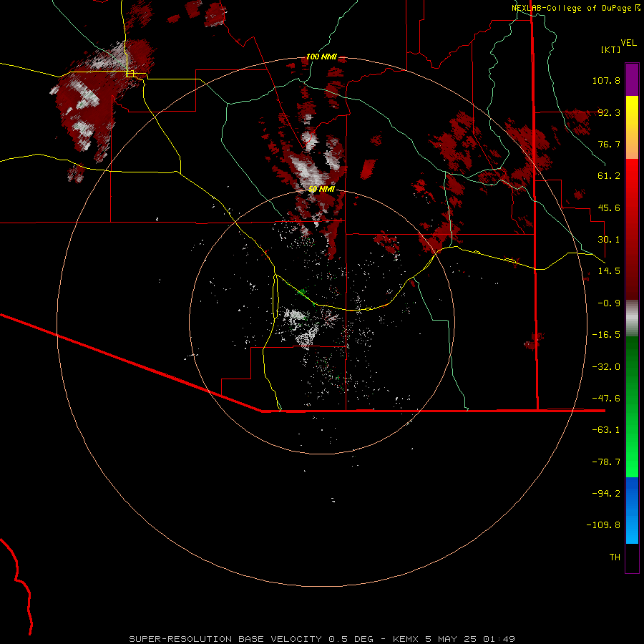Click the -0.9 velocity scale value
Image resolution: width=644 pixels, height=644 pixels.
[x=609, y=303]
